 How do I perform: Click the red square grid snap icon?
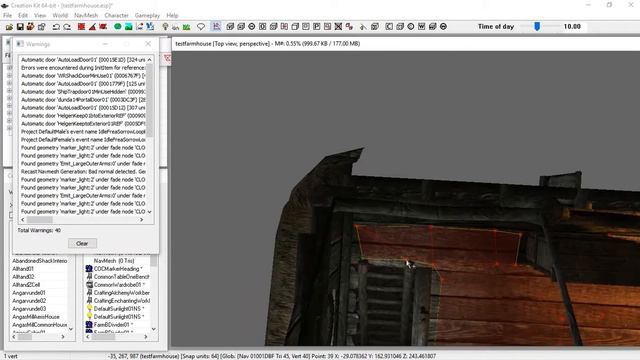pos(81,27)
